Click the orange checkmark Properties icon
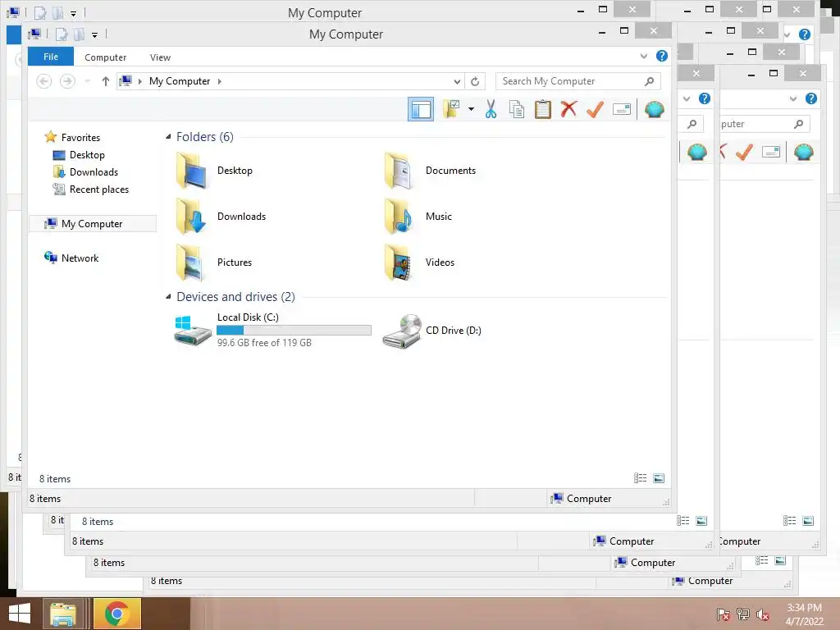This screenshot has height=630, width=840. coord(596,109)
